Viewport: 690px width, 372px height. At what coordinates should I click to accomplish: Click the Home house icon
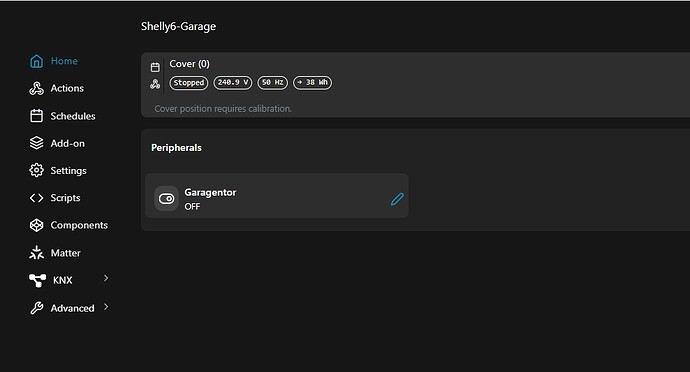point(37,61)
